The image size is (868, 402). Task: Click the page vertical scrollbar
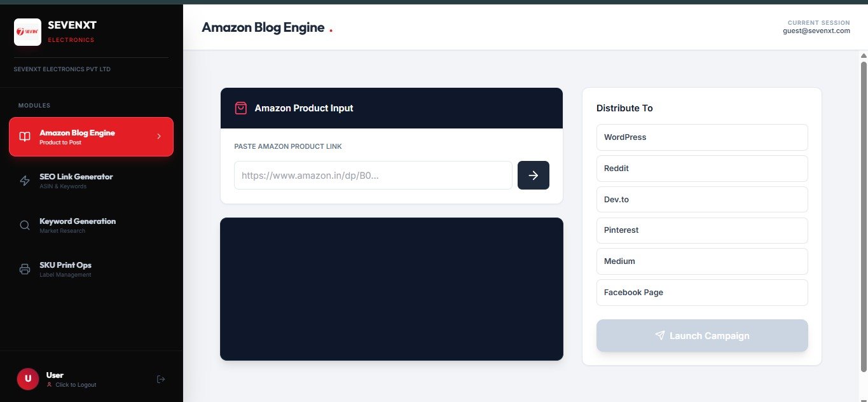[x=864, y=216]
